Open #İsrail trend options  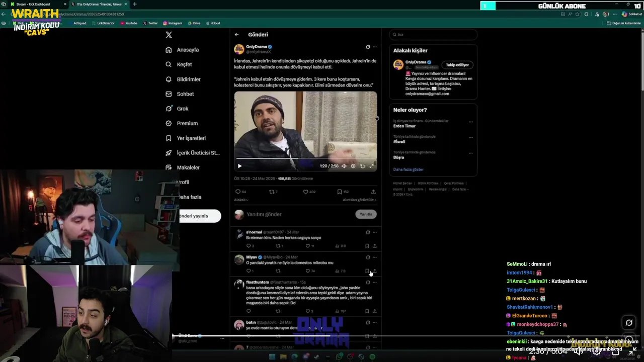471,137
